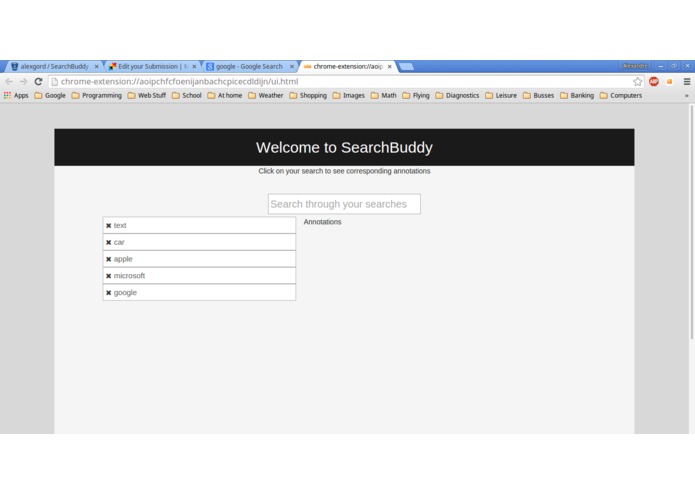This screenshot has width=695, height=494.
Task: Close the Edit your Submission tab
Action: coord(194,66)
